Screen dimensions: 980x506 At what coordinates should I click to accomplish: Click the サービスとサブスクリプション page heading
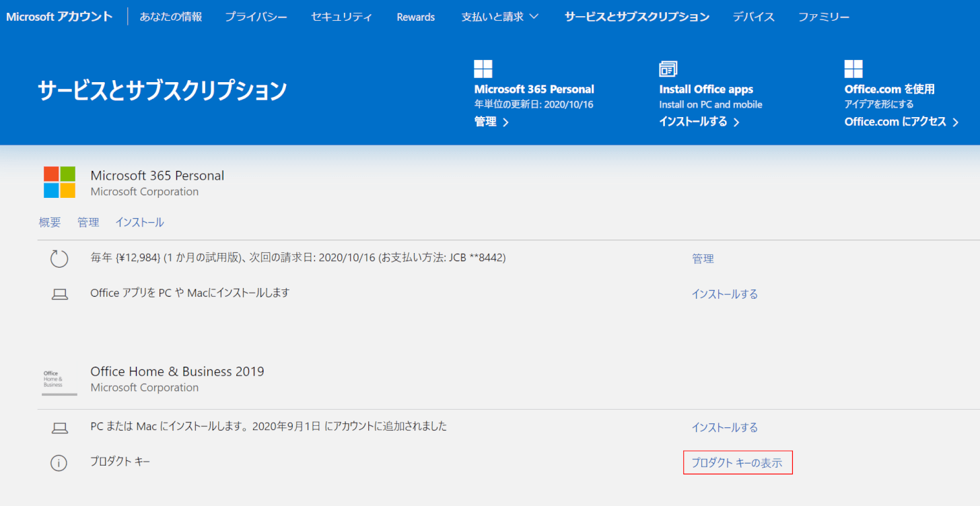(162, 90)
